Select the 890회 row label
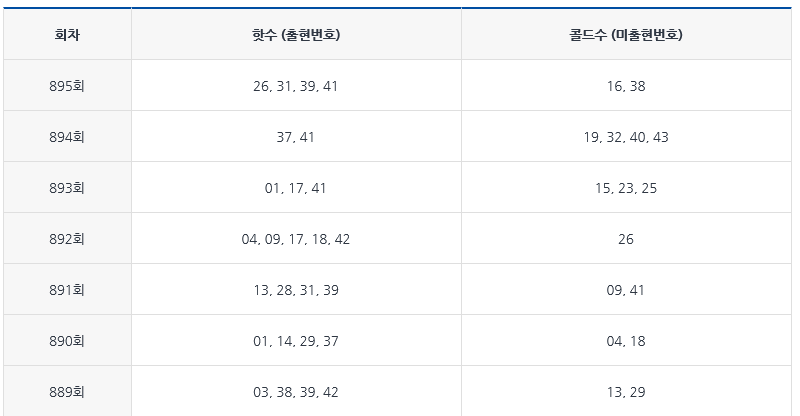 pos(67,341)
